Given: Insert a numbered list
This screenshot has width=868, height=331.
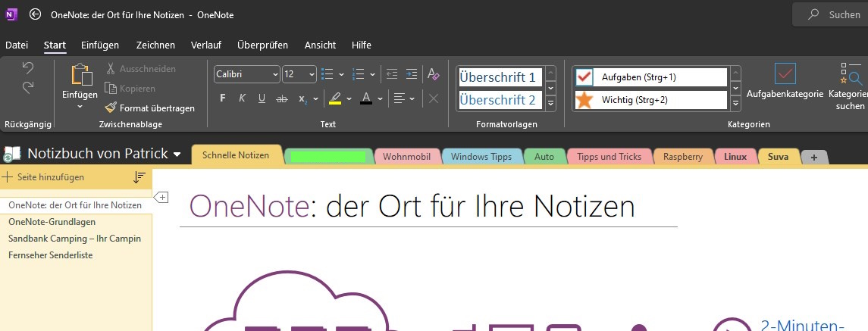Looking at the screenshot, I should point(358,73).
